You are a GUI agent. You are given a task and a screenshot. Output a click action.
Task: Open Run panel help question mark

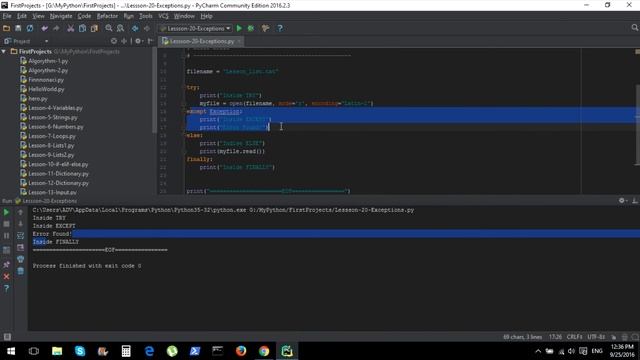[x=6, y=288]
